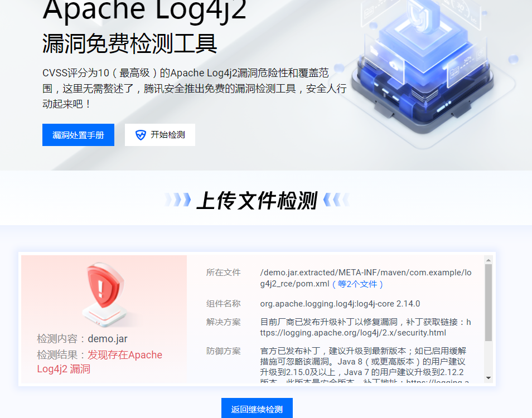The height and width of the screenshot is (418, 532).
Task: Click the result panel scroll down arrow
Action: click(x=489, y=378)
